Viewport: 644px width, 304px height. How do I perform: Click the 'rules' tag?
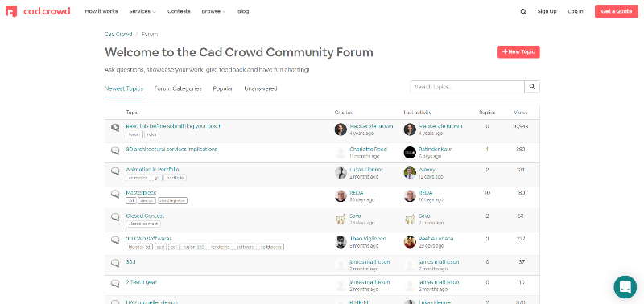[152, 134]
